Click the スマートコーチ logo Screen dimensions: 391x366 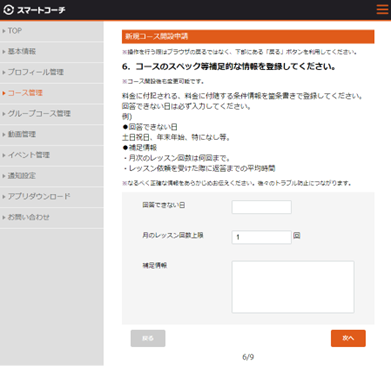(34, 10)
